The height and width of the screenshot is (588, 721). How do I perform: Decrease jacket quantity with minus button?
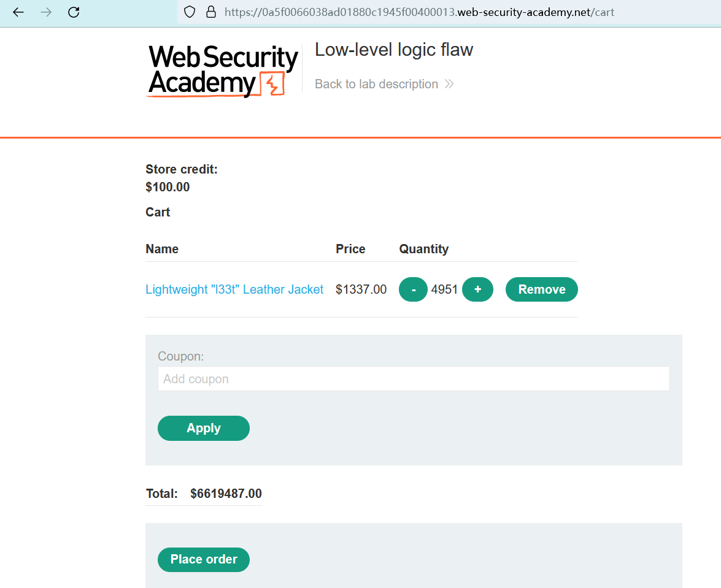point(414,289)
